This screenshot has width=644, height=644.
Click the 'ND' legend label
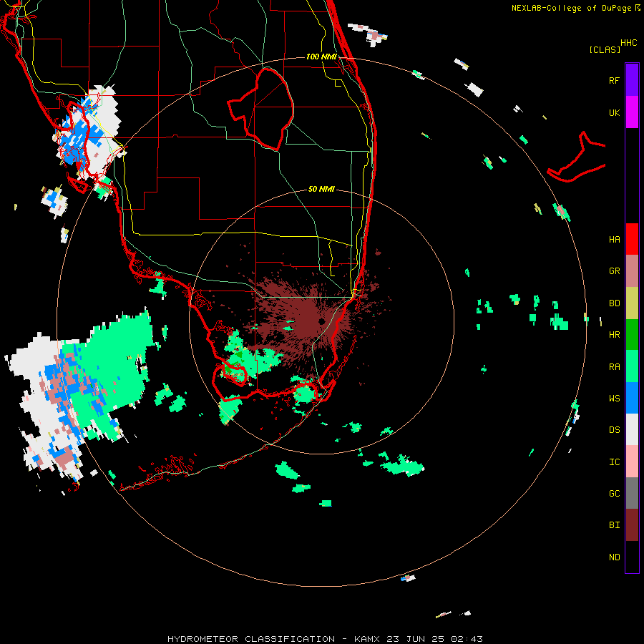pos(614,557)
